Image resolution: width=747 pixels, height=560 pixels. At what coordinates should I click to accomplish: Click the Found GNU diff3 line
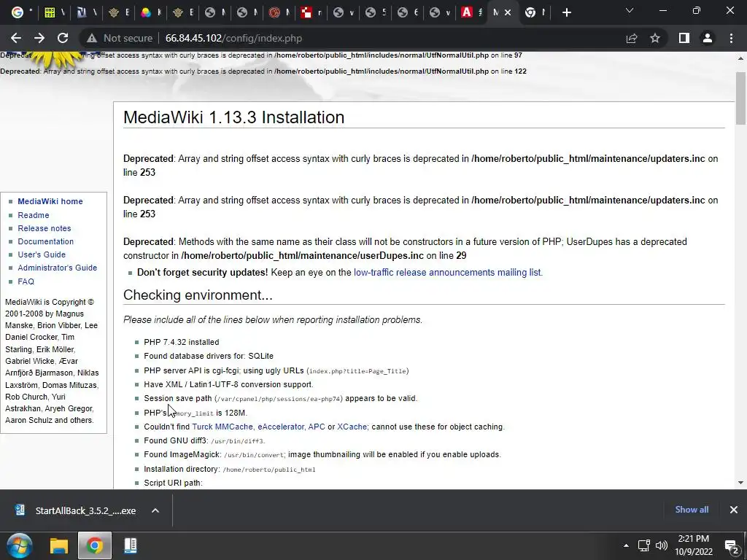pos(204,440)
